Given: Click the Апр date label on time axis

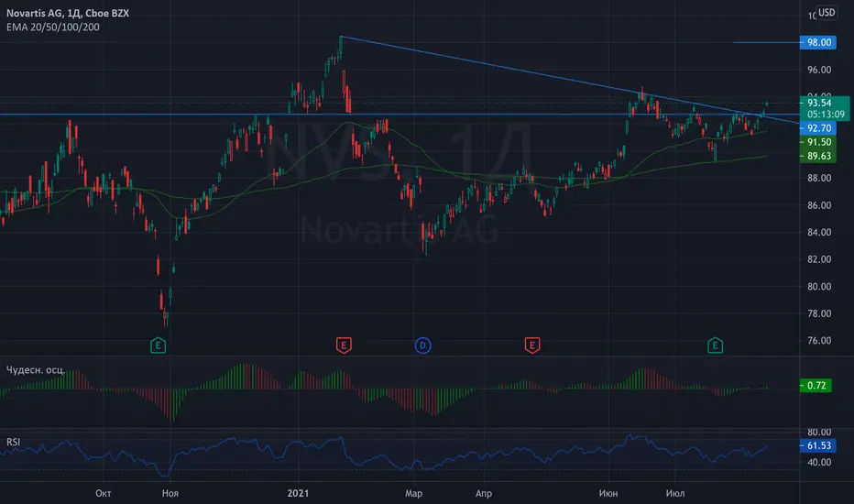Looking at the screenshot, I should [484, 493].
